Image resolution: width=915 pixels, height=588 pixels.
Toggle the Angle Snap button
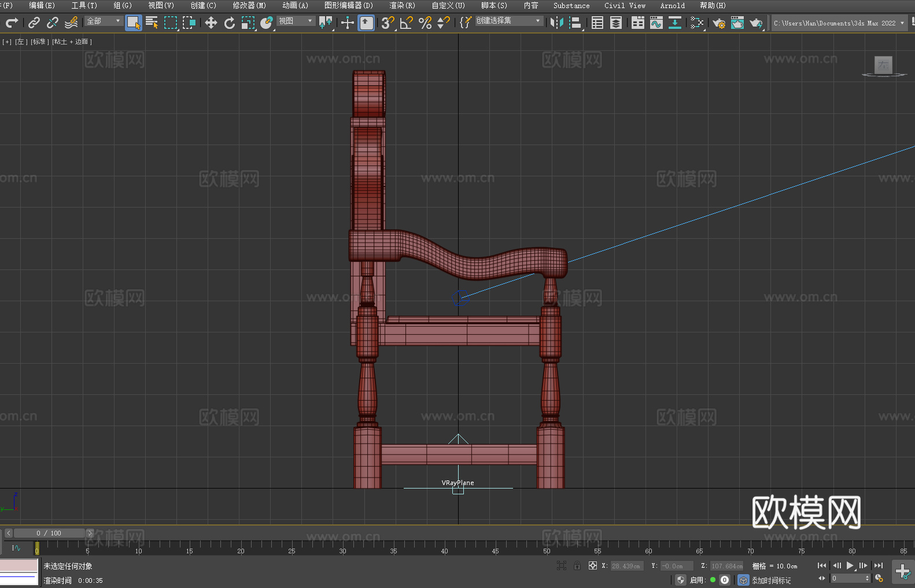tap(407, 23)
